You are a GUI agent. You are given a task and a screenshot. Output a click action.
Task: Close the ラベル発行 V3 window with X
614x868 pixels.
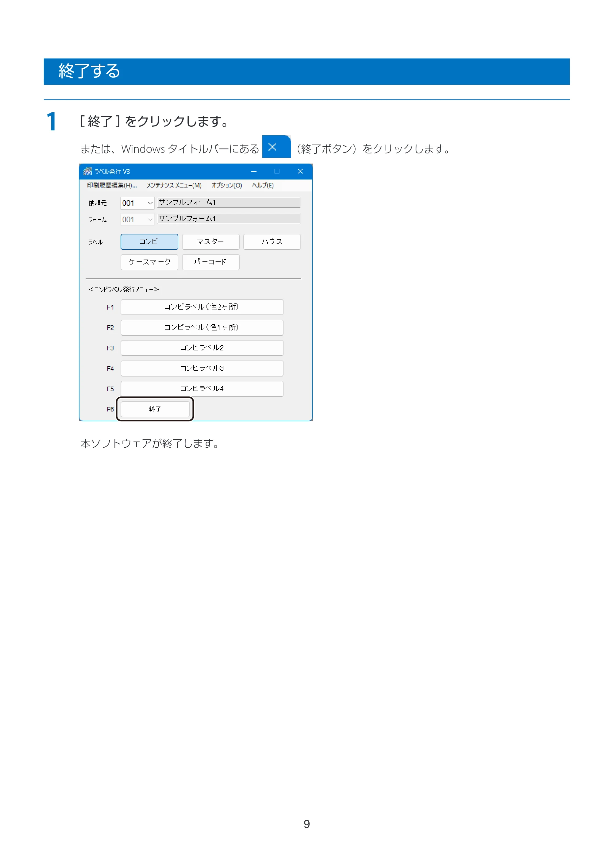coord(300,172)
